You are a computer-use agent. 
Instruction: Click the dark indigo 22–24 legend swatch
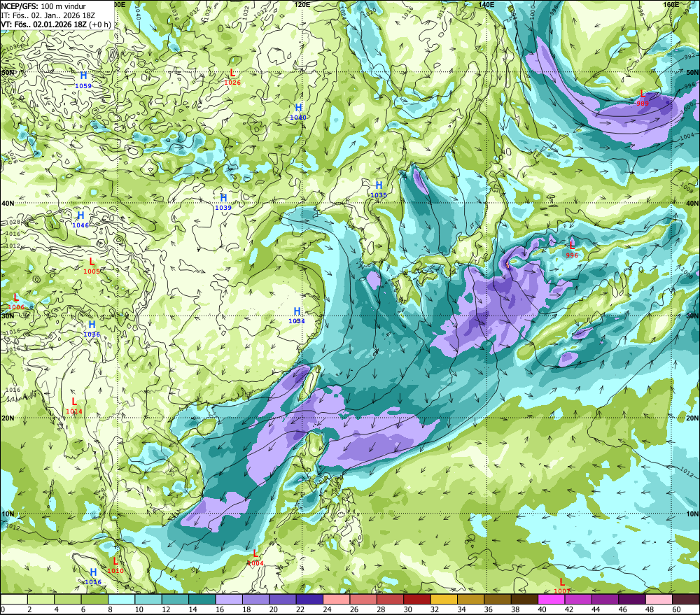coord(309,599)
